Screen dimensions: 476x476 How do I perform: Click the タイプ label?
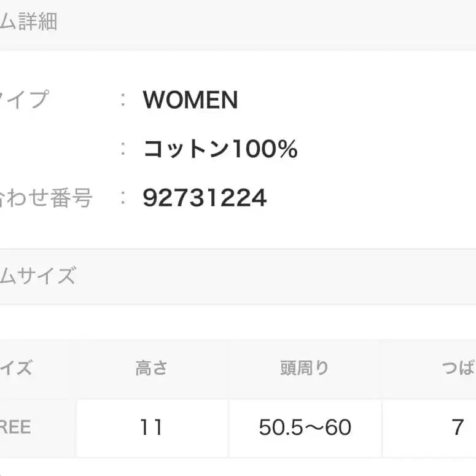(25, 99)
